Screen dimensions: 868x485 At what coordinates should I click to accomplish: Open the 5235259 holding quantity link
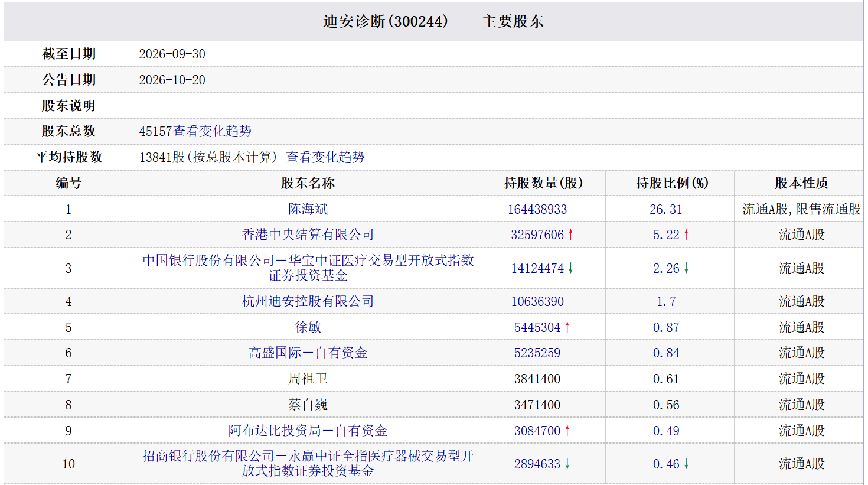537,353
